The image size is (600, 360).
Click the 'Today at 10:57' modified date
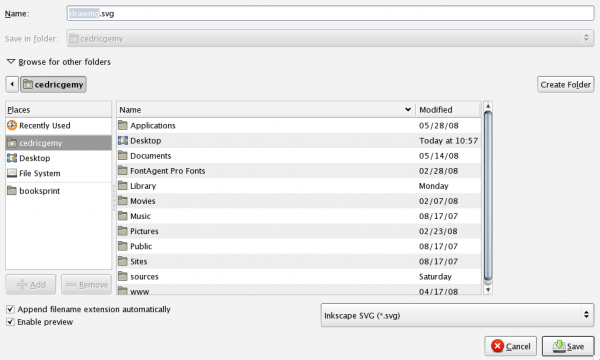tap(448, 141)
